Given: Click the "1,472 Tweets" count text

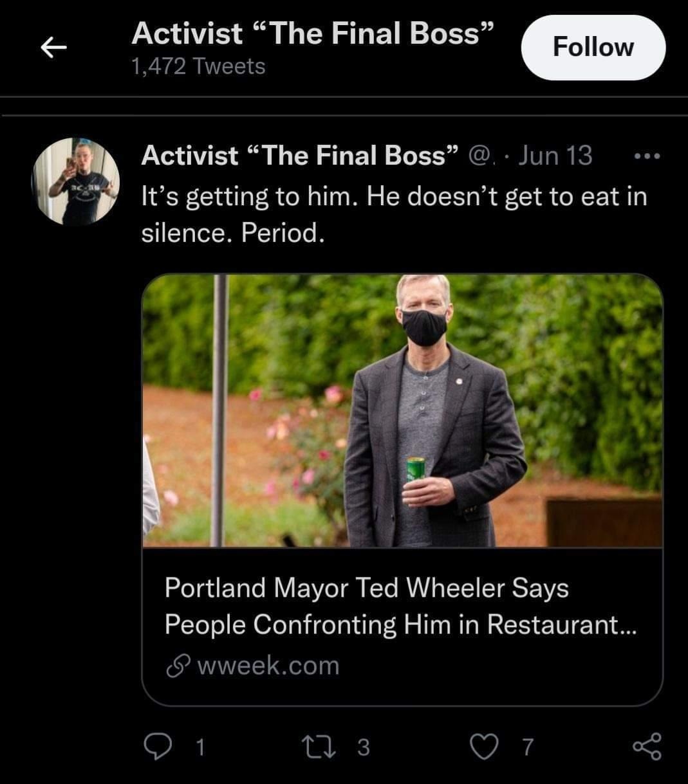Looking at the screenshot, I should coord(198,66).
